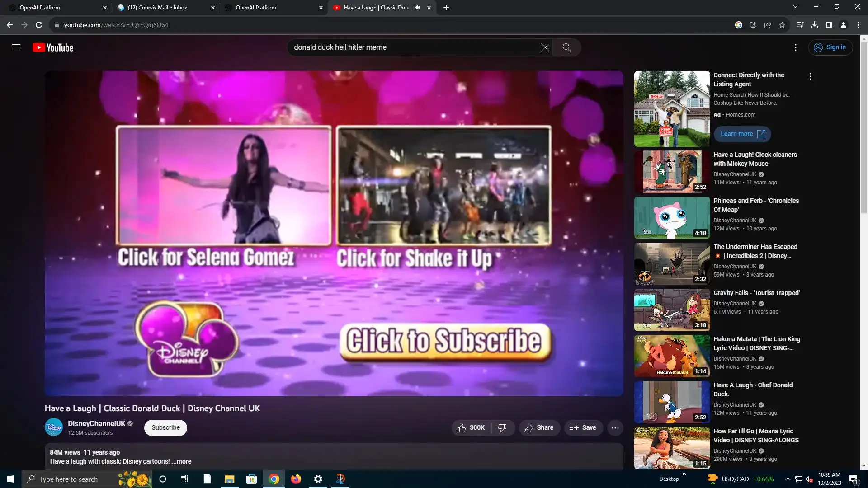
Task: Click Learn more on Homes.com ad
Action: pos(742,134)
